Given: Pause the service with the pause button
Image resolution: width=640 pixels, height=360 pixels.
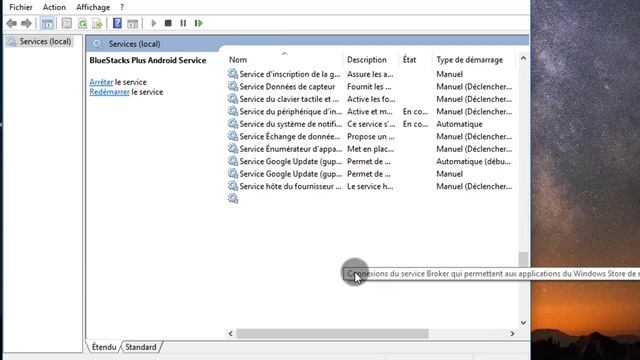Looking at the screenshot, I should pyautogui.click(x=183, y=23).
